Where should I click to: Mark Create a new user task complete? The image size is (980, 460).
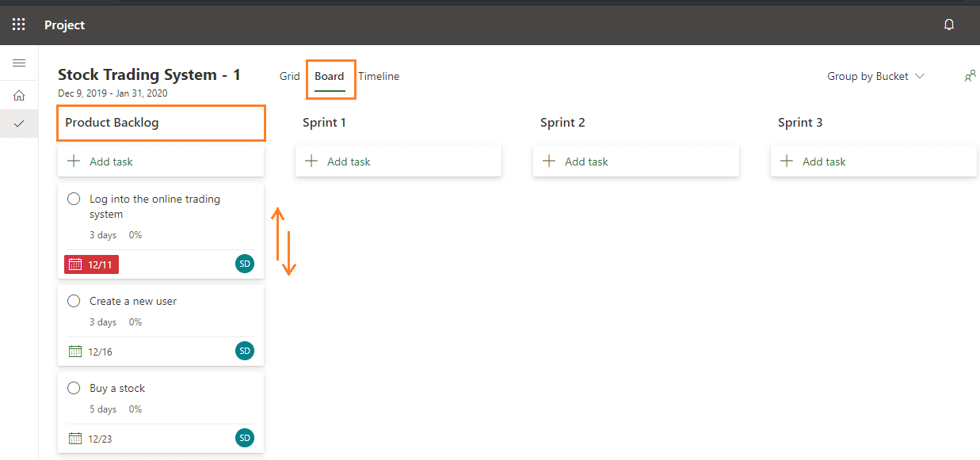coord(74,301)
